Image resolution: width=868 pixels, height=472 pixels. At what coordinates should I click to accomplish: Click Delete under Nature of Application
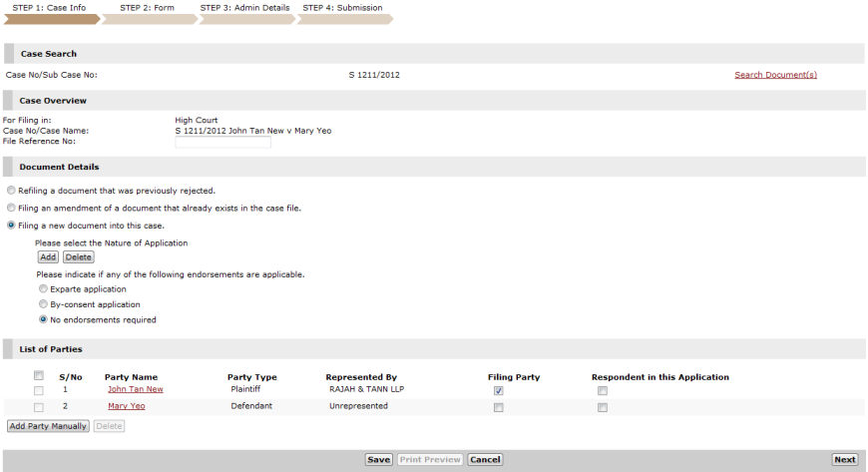(x=78, y=257)
